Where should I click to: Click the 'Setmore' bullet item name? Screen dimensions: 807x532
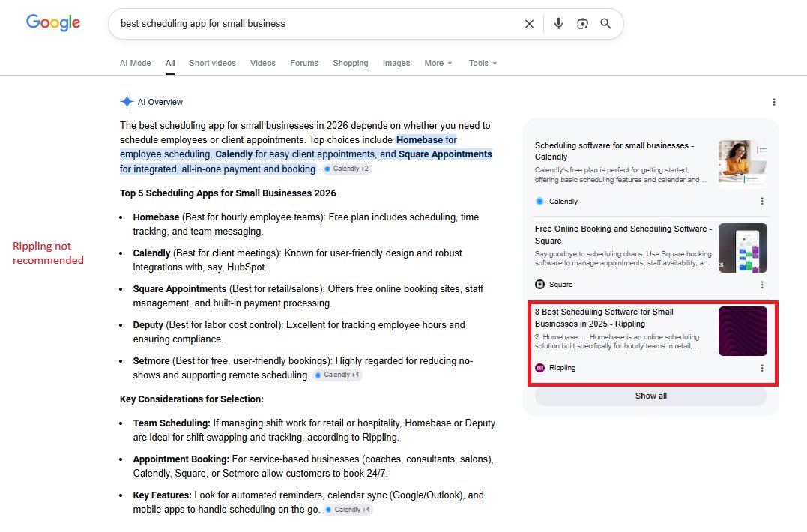pyautogui.click(x=151, y=360)
